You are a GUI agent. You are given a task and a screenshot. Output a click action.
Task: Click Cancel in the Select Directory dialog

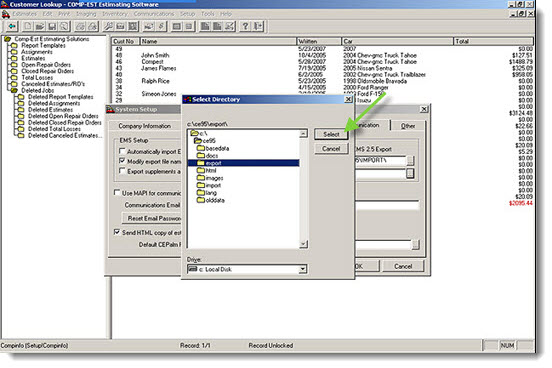coord(331,149)
